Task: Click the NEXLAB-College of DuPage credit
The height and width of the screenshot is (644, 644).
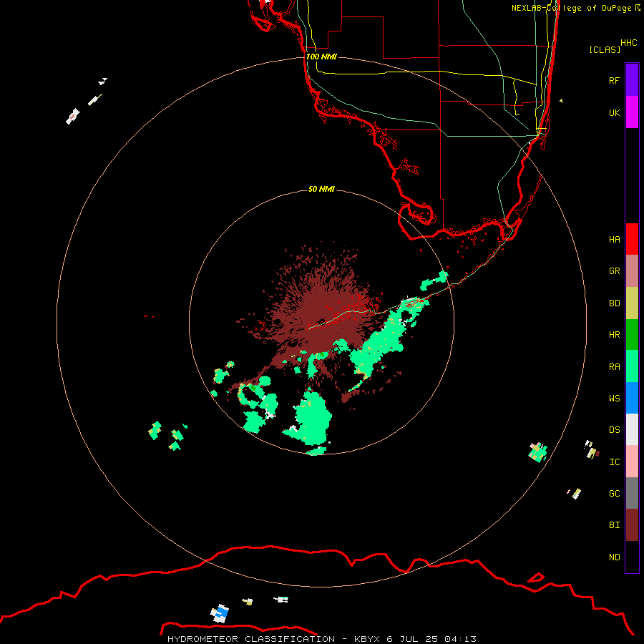Action: click(x=576, y=8)
